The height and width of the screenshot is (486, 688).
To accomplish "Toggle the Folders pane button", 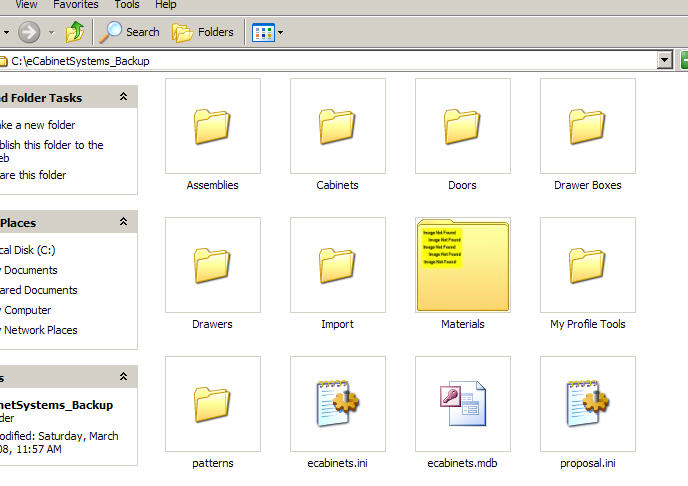I will [x=203, y=32].
